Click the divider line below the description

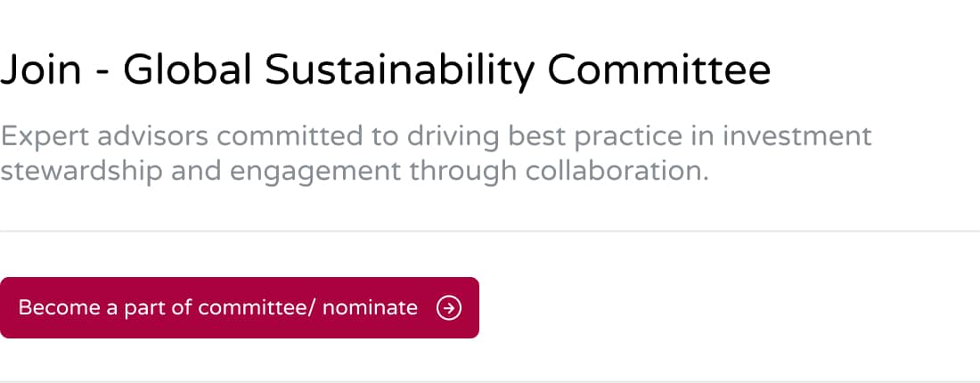click(x=490, y=231)
